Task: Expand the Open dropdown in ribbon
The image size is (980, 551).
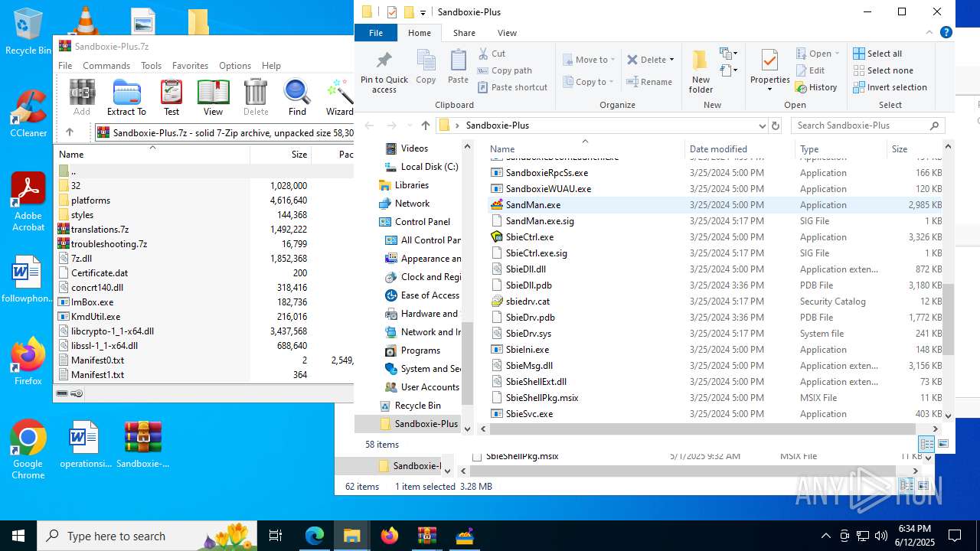Action: [837, 54]
